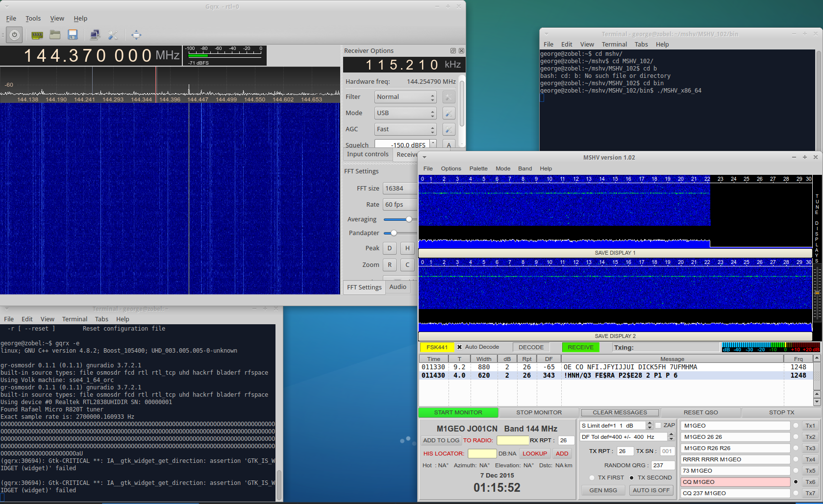This screenshot has height=504, width=823.
Task: Click the yellow FSK441 mode indicator
Action: pos(437,347)
